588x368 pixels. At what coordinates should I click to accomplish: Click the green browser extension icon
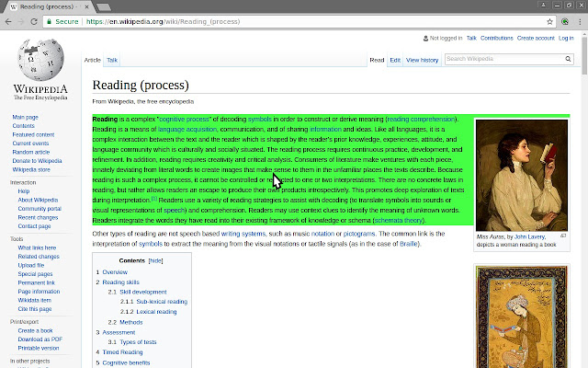(x=565, y=22)
